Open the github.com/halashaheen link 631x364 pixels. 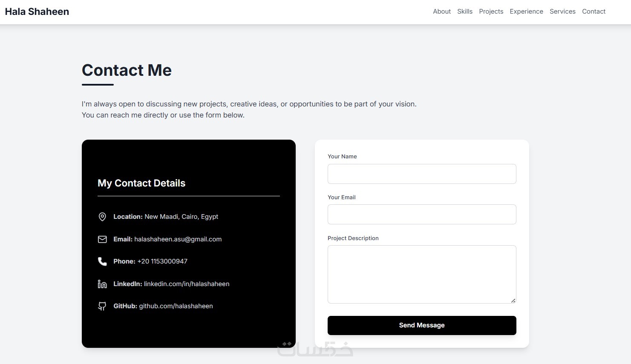tap(176, 306)
